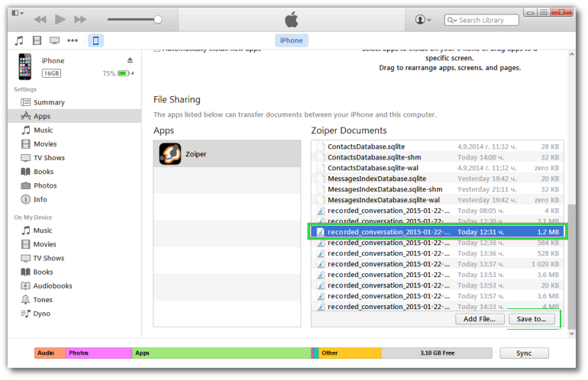The height and width of the screenshot is (380, 588).
Task: Switch to the TV Shows toolbar icon
Action: pyautogui.click(x=54, y=40)
